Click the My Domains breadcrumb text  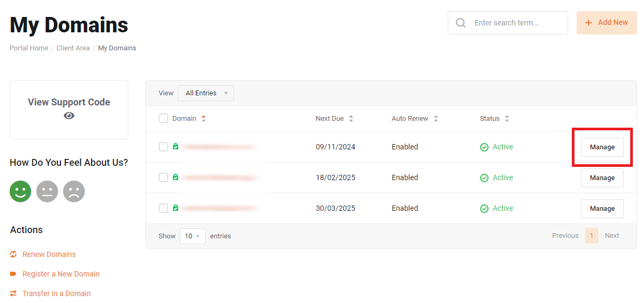pyautogui.click(x=117, y=48)
